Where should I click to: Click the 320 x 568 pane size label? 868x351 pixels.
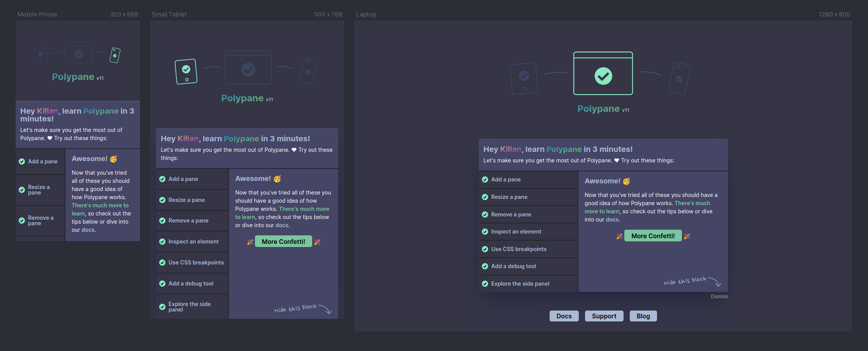pos(124,15)
